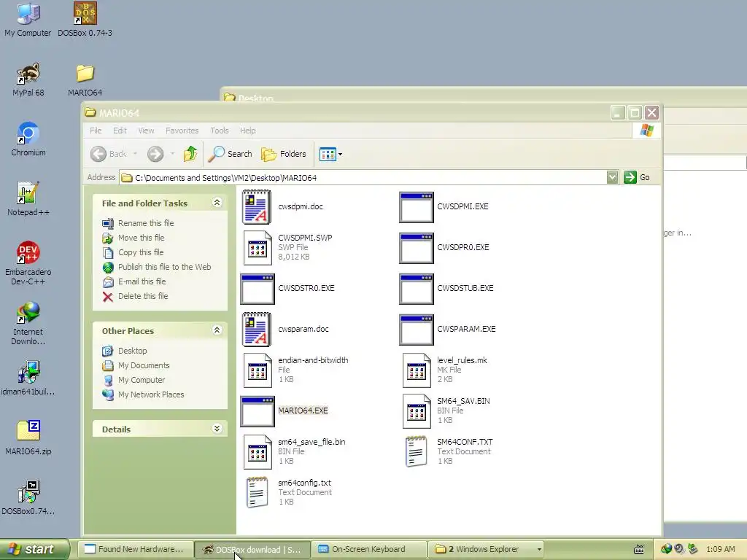Go to Desktop in Other Places

click(x=133, y=351)
